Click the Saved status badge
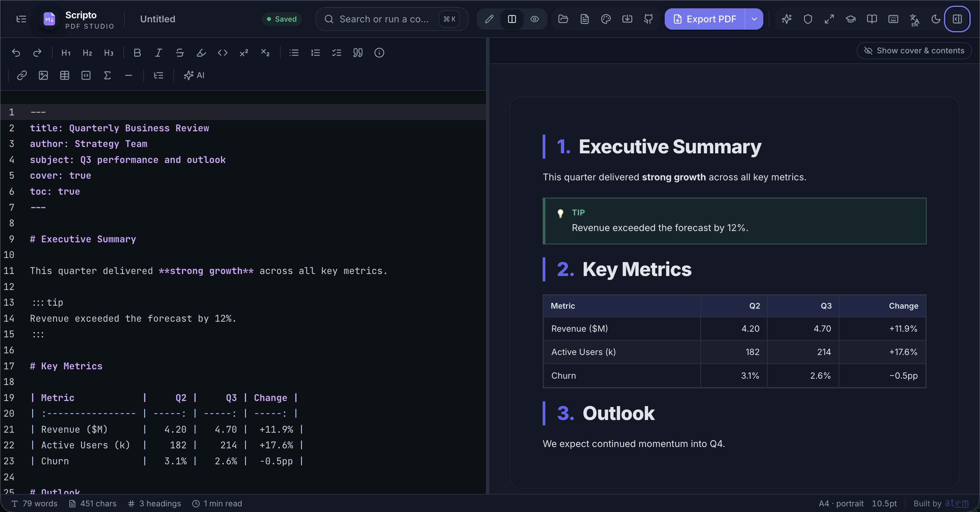 [282, 19]
